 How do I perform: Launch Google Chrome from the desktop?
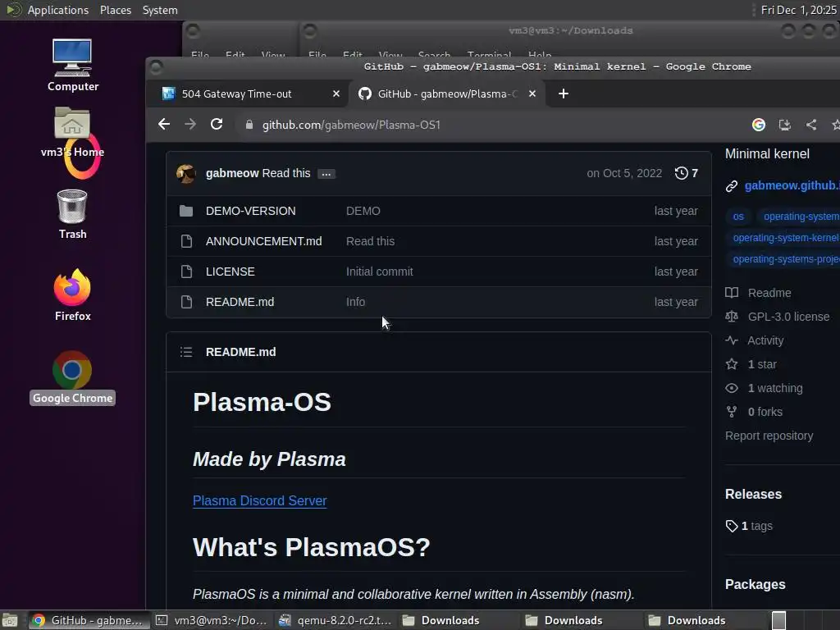pos(72,377)
